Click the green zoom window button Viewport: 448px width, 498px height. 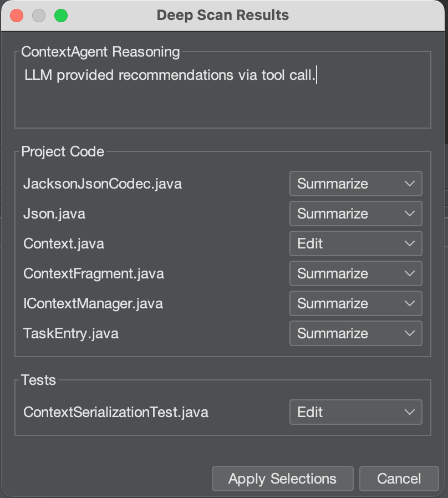pyautogui.click(x=61, y=15)
